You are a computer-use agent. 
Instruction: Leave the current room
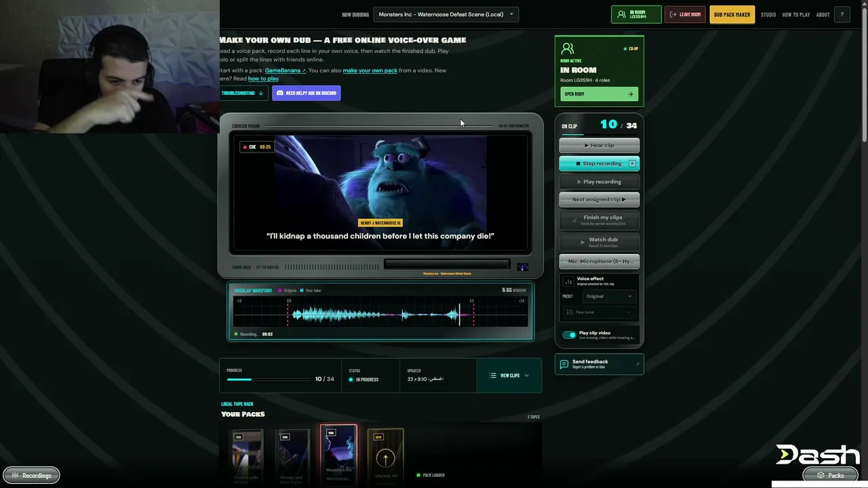coord(685,14)
